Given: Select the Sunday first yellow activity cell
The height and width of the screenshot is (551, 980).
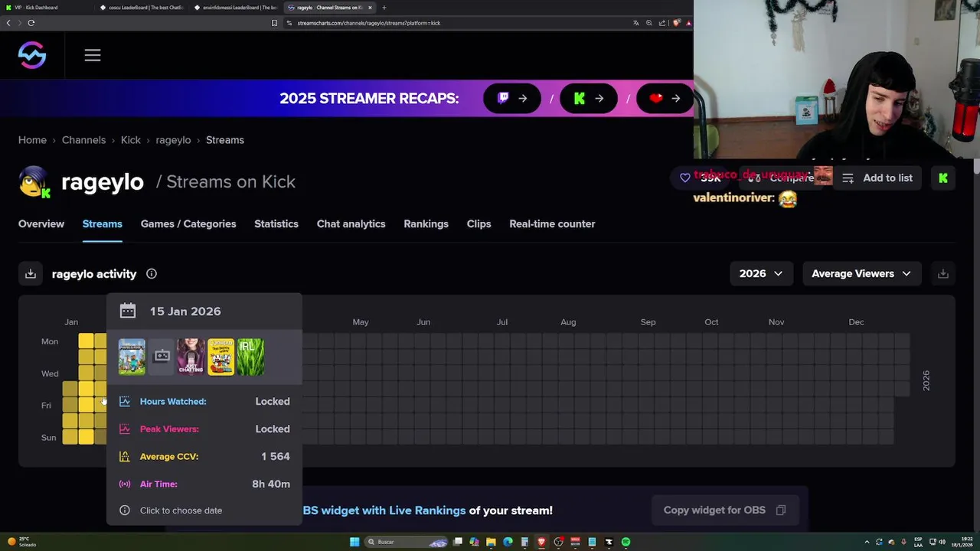Looking at the screenshot, I should (x=70, y=437).
